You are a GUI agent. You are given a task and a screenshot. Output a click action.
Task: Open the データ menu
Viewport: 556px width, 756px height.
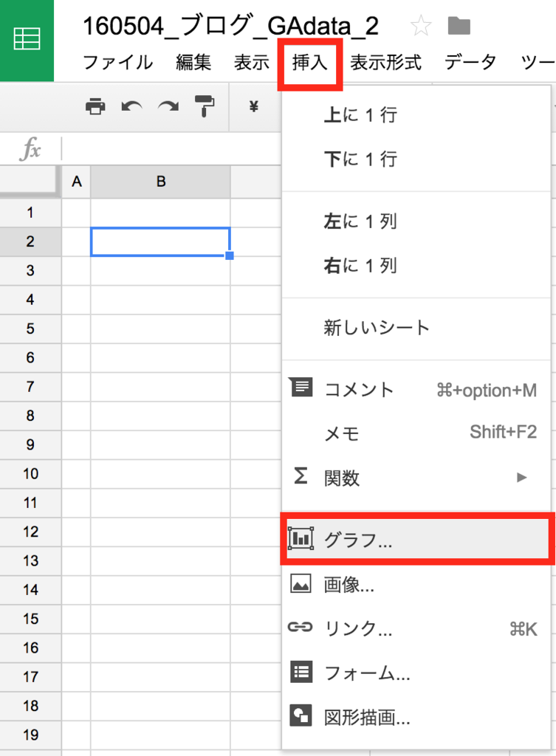(x=470, y=62)
